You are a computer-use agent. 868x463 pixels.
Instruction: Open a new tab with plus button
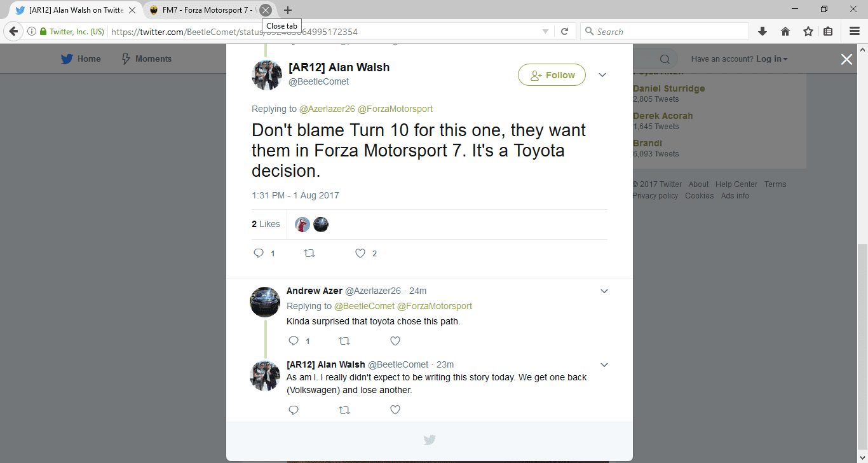coord(288,10)
